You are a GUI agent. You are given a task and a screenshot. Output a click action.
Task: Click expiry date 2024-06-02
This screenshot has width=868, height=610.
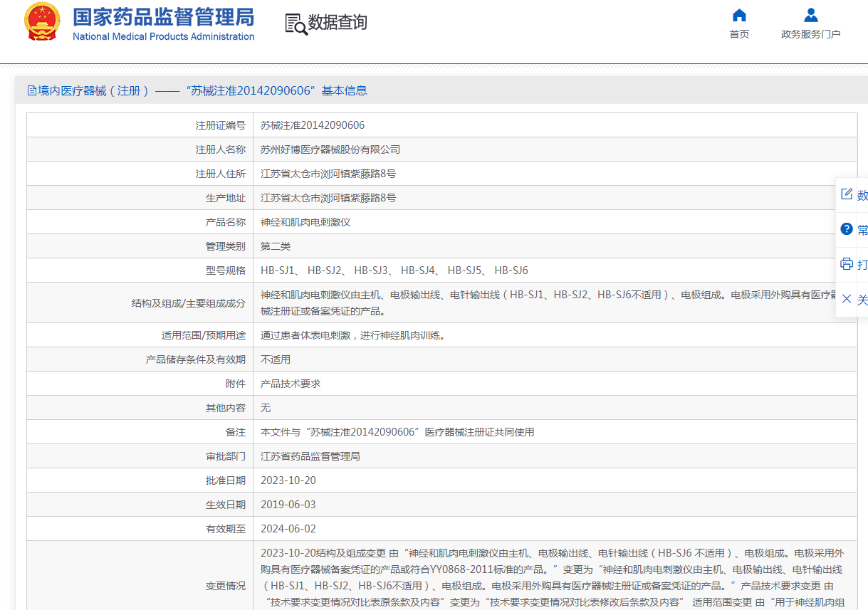point(288,529)
